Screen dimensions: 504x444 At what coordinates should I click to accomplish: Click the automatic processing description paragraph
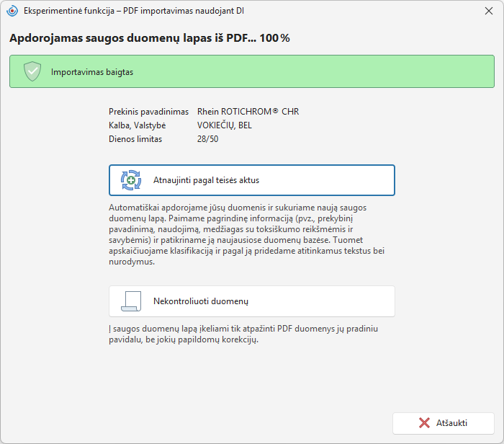(246, 234)
